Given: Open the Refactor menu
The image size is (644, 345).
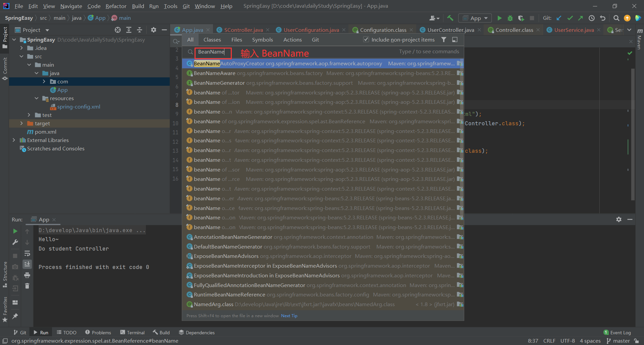Looking at the screenshot, I should tap(116, 6).
